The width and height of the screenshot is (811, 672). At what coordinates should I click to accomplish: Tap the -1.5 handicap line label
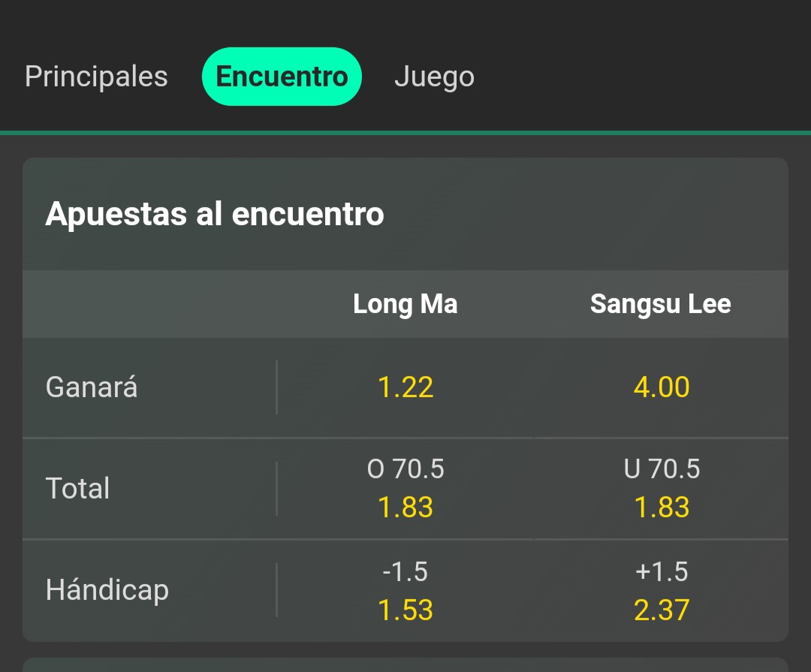pyautogui.click(x=405, y=571)
